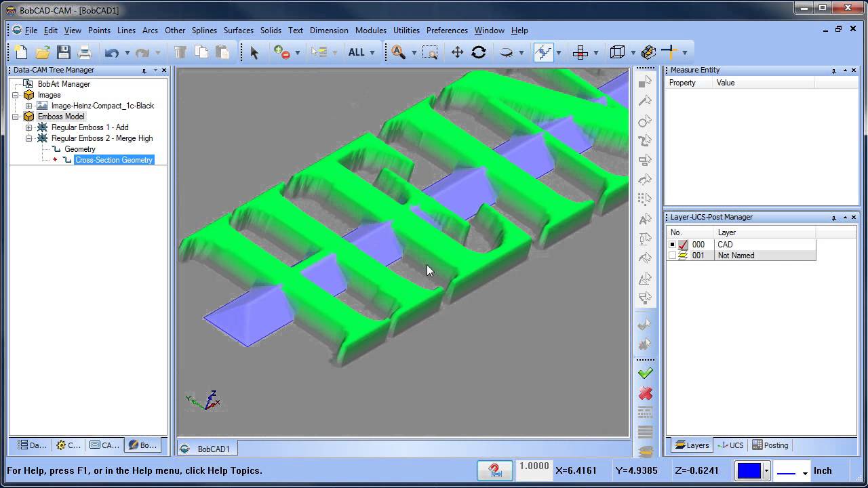This screenshot has height=488, width=868.
Task: Click the status bar help question icon
Action: 494,470
